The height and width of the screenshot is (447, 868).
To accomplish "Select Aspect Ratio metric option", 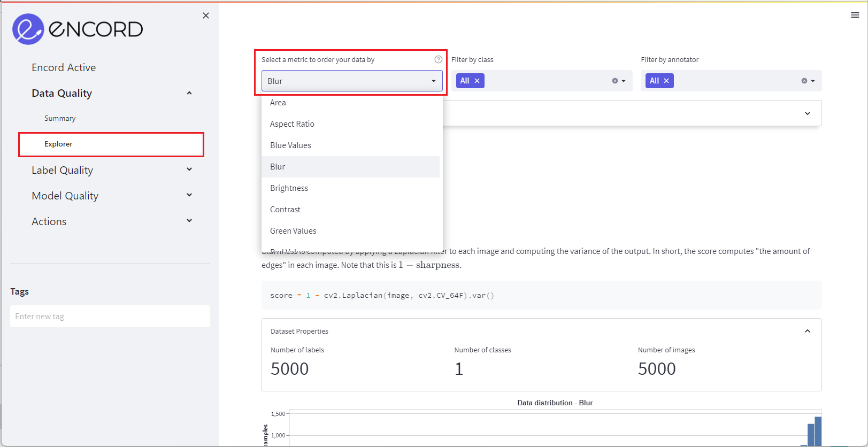I will 350,124.
